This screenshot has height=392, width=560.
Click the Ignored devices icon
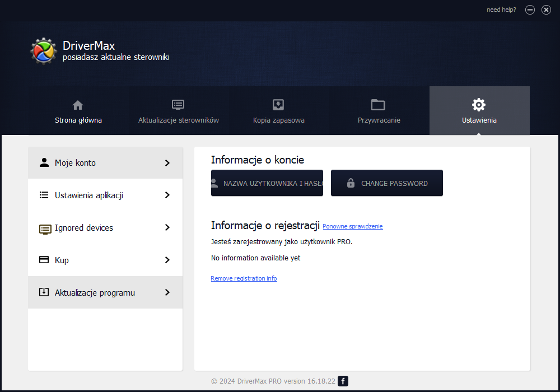point(45,229)
